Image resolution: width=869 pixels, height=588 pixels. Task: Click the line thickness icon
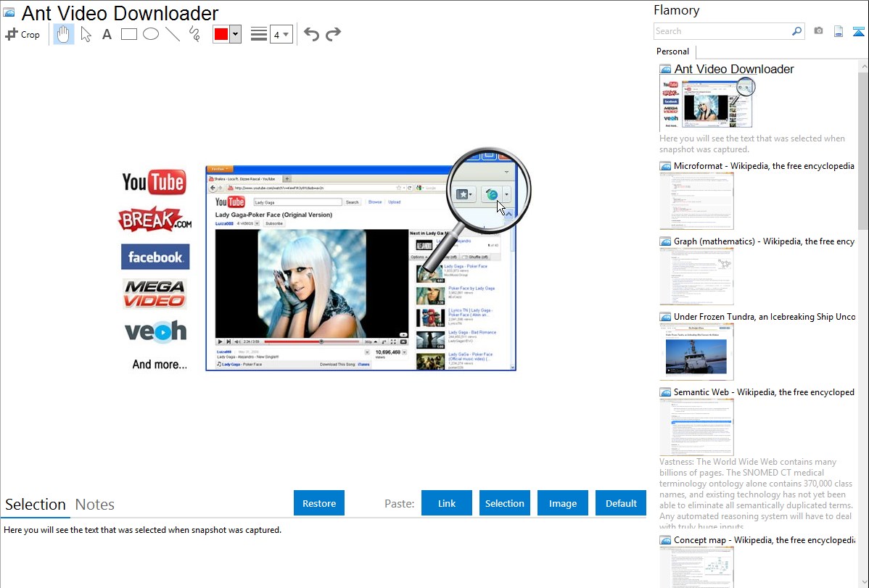pyautogui.click(x=259, y=34)
